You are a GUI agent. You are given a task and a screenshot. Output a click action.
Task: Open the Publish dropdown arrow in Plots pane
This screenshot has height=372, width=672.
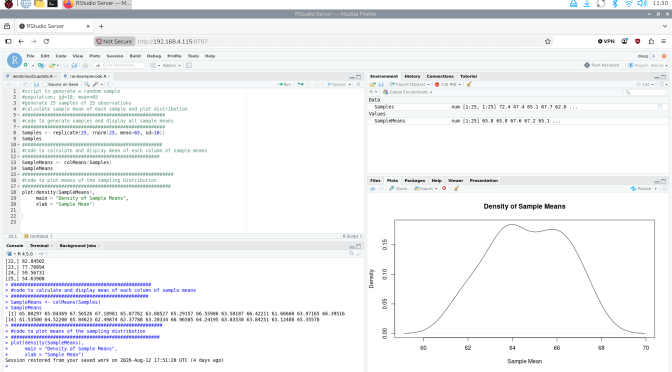point(655,189)
